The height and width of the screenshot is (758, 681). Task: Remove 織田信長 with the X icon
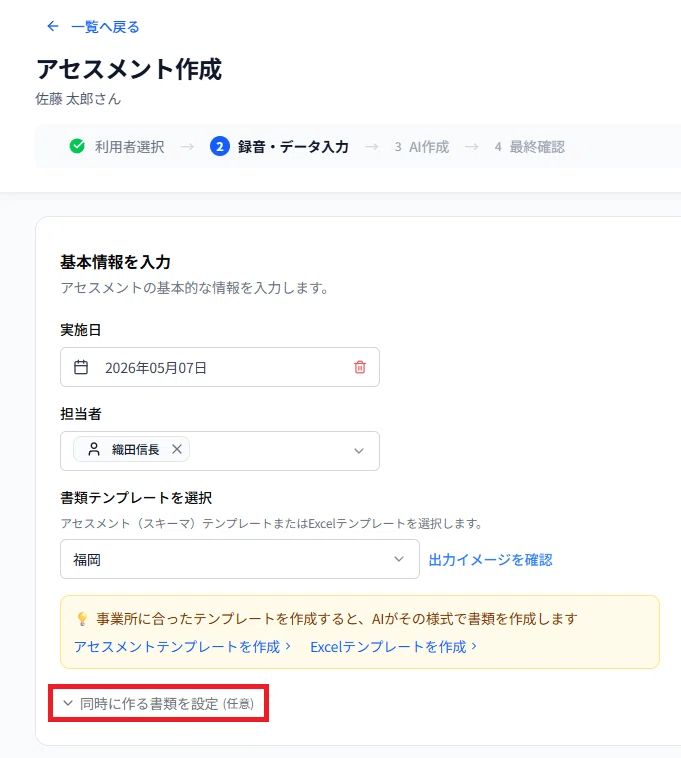(177, 449)
